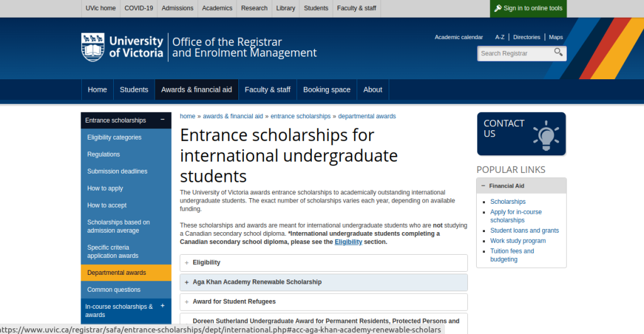Expand Award for Student Refugees accordion
This screenshot has height=334, width=644.
click(x=324, y=301)
